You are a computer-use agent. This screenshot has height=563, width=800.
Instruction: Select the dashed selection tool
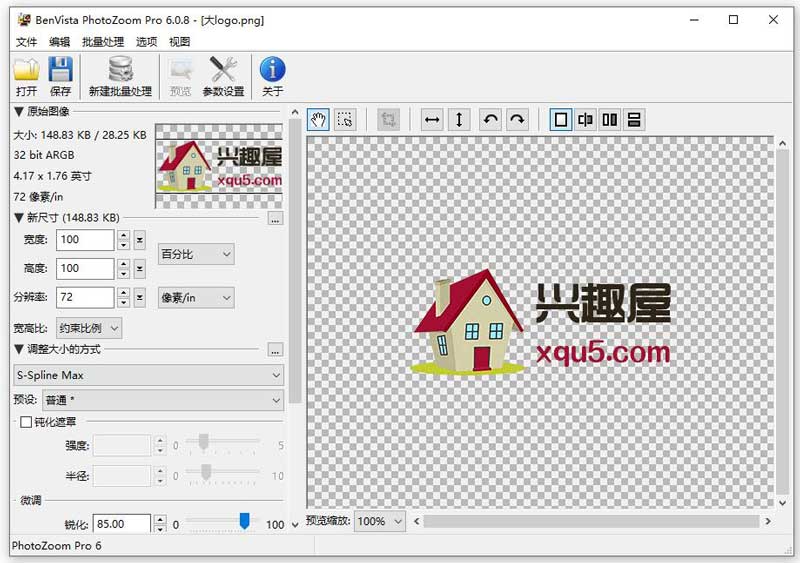[x=345, y=120]
